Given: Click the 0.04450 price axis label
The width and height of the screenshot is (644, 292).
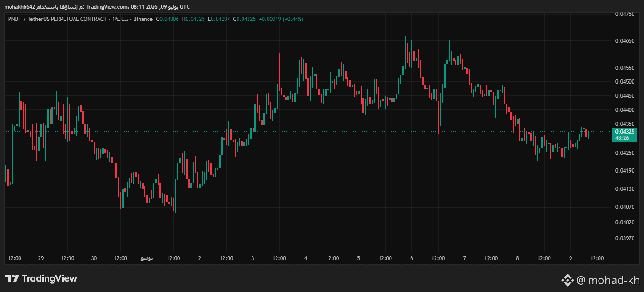Looking at the screenshot, I should [624, 96].
